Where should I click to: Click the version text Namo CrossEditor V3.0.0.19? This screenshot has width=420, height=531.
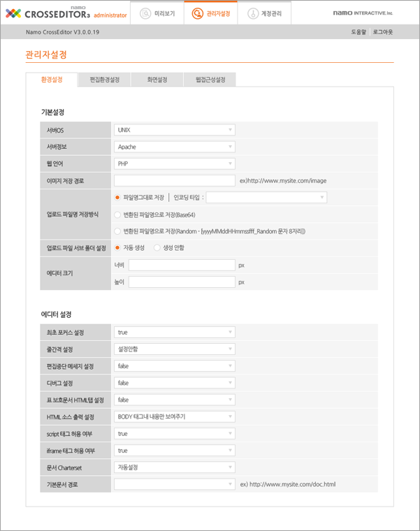(63, 32)
